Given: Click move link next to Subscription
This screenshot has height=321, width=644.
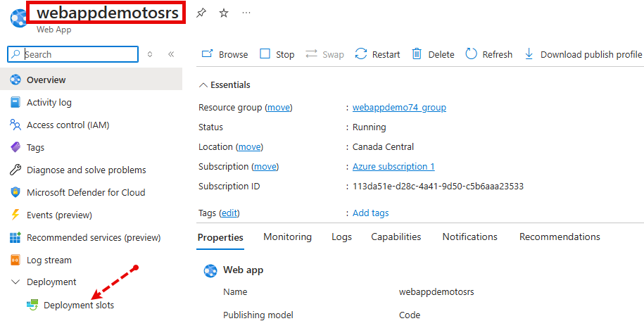Looking at the screenshot, I should pyautogui.click(x=265, y=166).
